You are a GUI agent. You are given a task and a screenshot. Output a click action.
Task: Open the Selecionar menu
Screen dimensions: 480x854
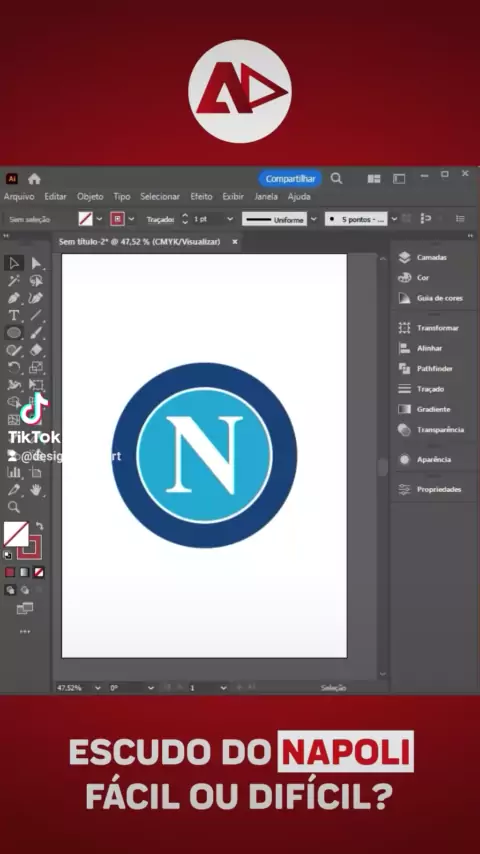(160, 197)
